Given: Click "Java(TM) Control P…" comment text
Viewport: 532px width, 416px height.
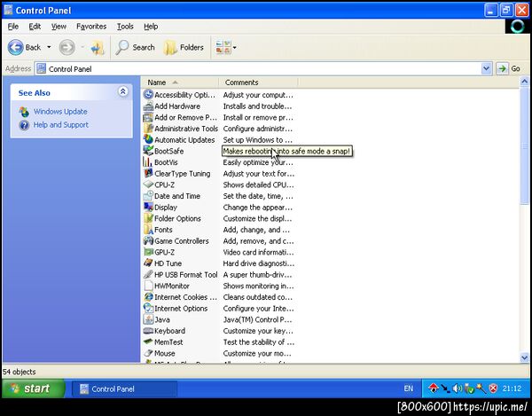Looking at the screenshot, I should (257, 319).
